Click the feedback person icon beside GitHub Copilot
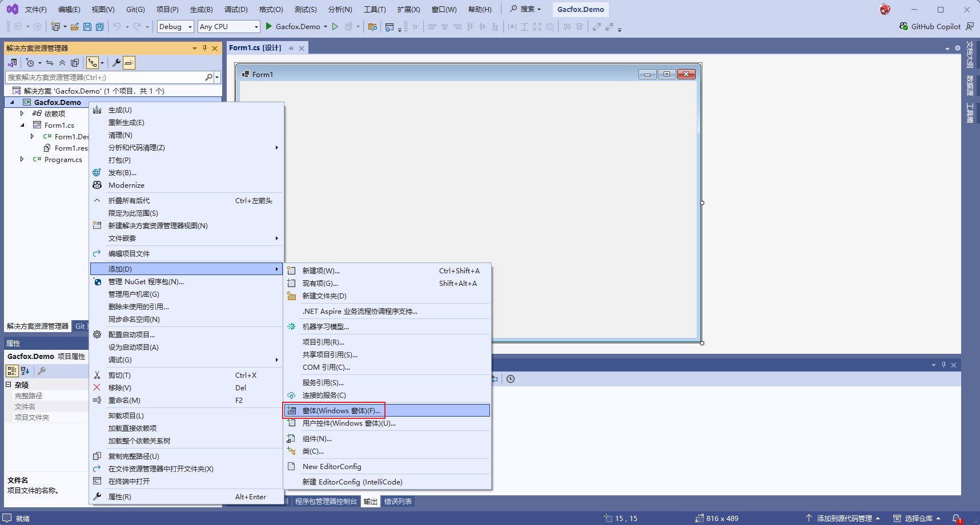 click(x=970, y=26)
